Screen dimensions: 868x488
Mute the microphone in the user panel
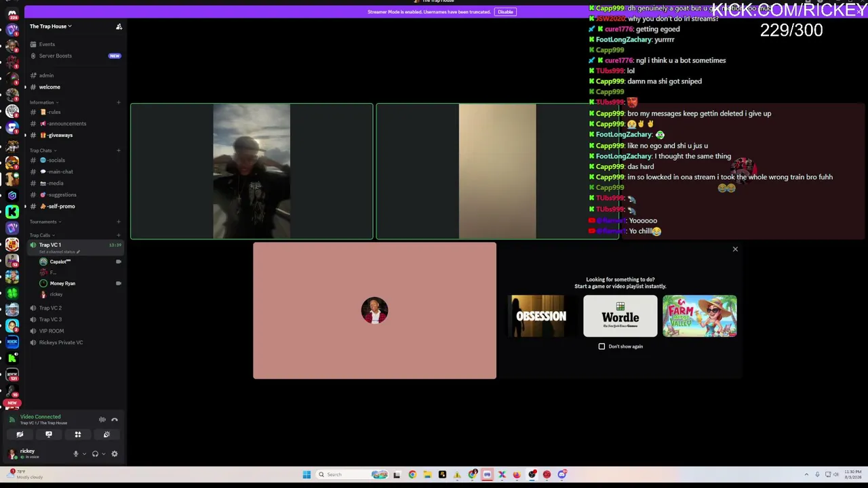76,454
